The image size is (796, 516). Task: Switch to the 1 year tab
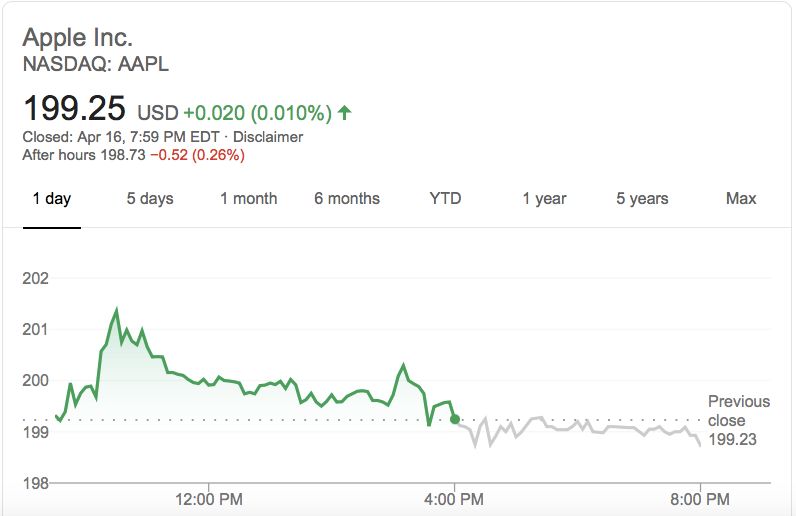544,198
